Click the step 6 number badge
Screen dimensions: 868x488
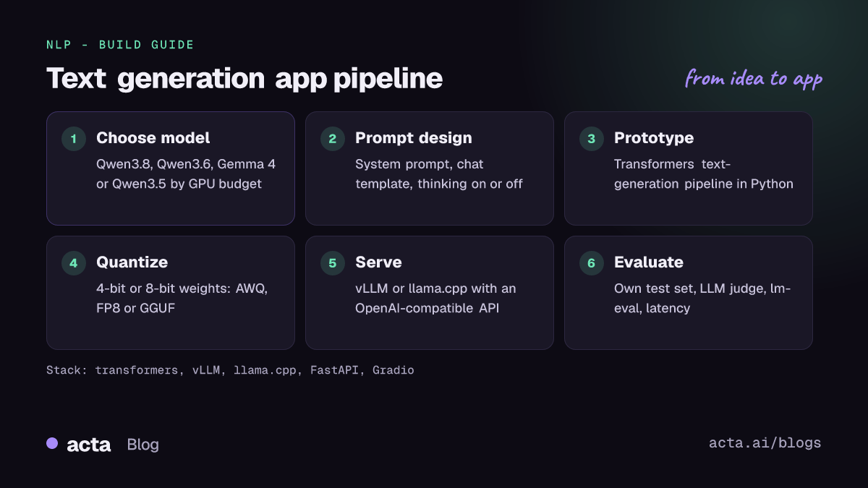click(x=591, y=263)
